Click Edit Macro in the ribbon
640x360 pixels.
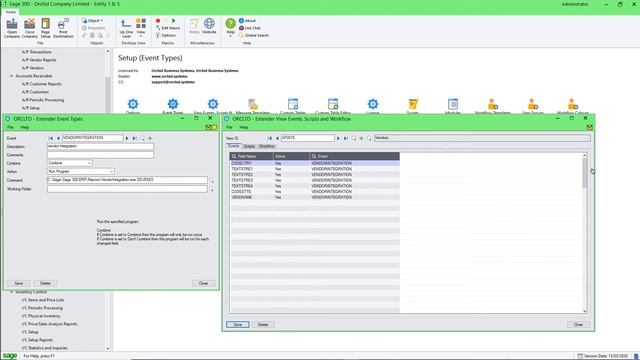tap(168, 28)
